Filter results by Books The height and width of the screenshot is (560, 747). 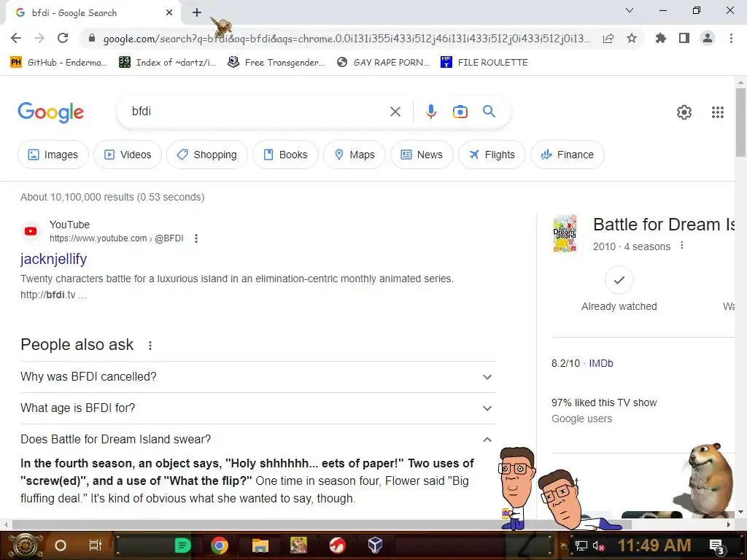285,155
